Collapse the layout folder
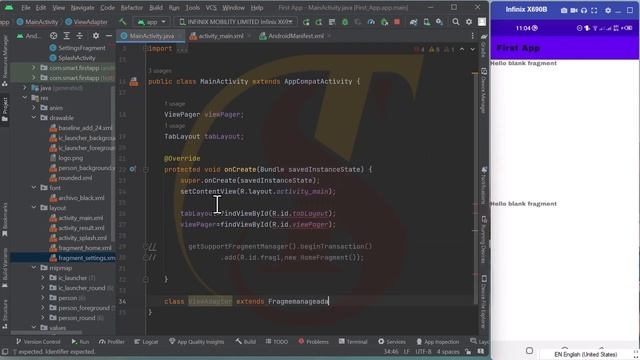 pyautogui.click(x=34, y=207)
